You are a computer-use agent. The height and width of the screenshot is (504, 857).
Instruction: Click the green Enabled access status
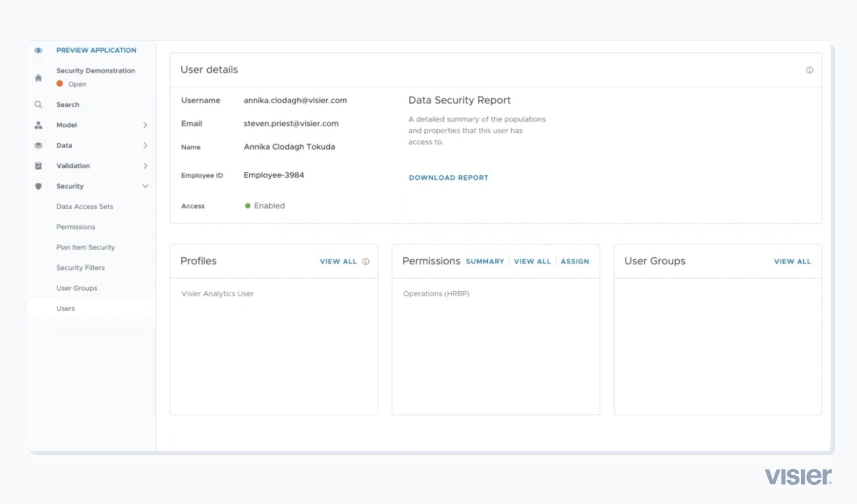pos(265,206)
